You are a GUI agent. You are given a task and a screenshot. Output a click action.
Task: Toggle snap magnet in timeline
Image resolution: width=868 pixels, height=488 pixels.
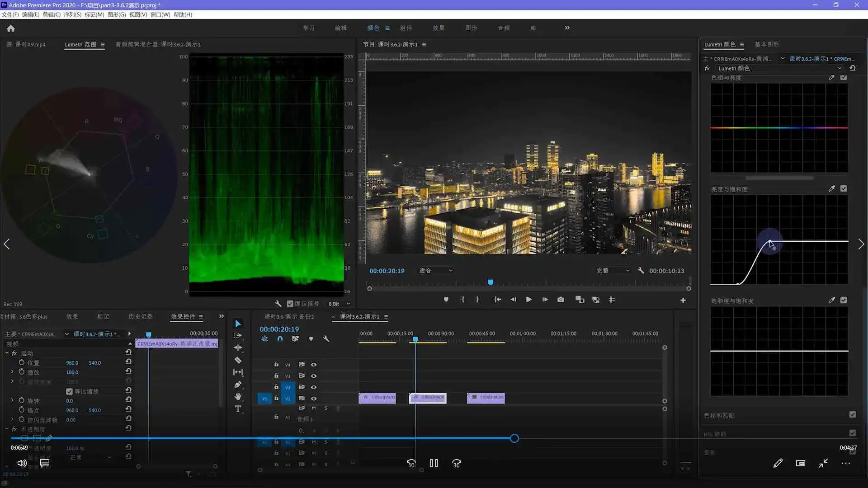[x=280, y=339]
